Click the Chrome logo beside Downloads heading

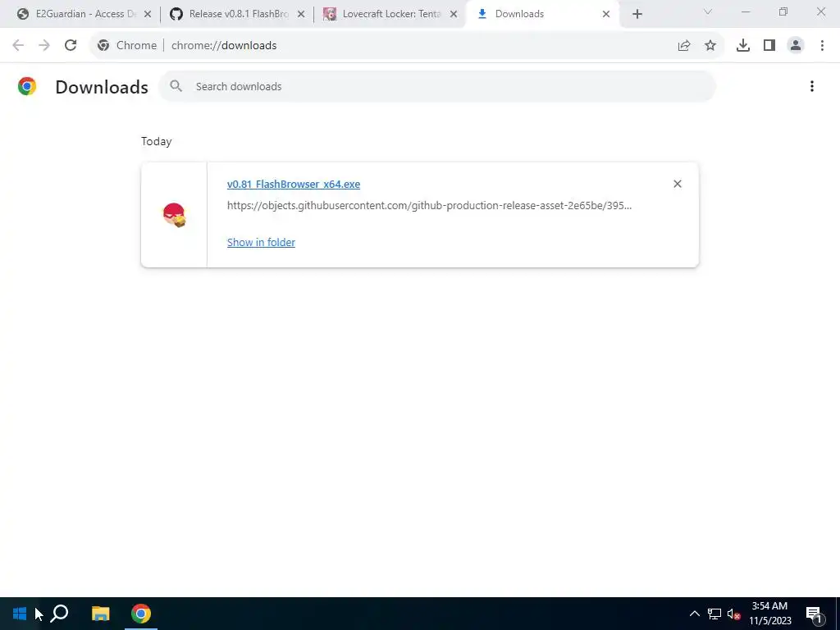coord(27,86)
